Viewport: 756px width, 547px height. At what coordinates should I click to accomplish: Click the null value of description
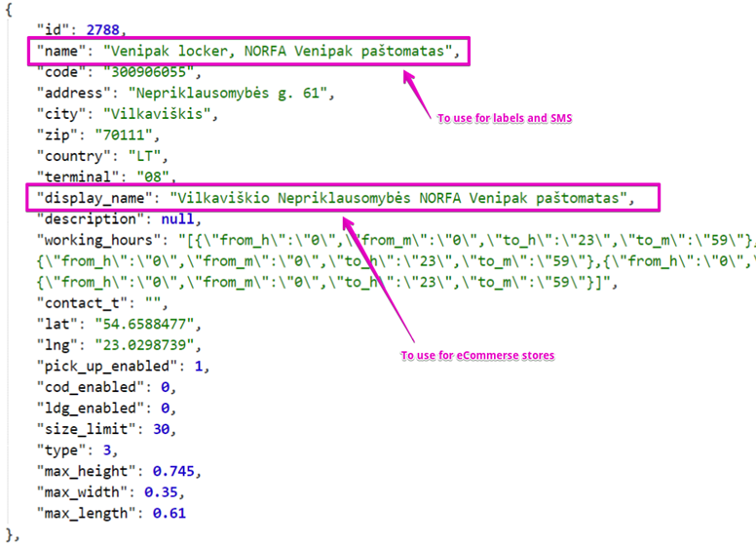tap(178, 219)
